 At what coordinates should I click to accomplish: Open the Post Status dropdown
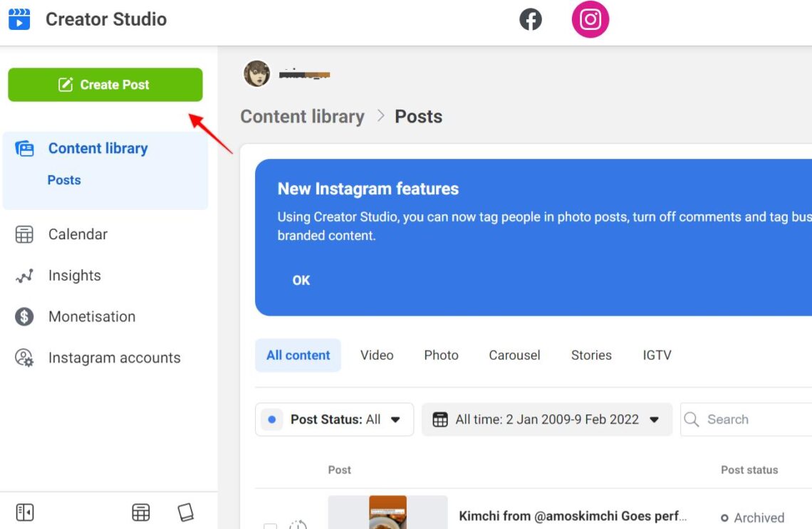334,419
